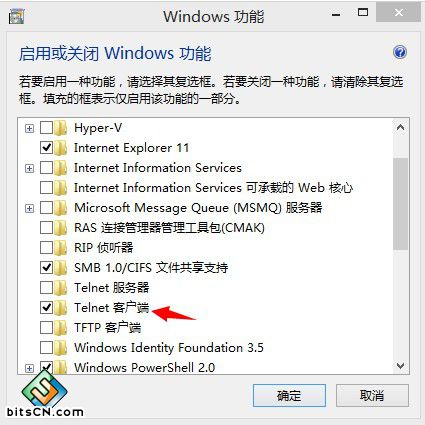Select the RAS 连接管理器管理工具包(CMAK) item

pyautogui.click(x=169, y=228)
